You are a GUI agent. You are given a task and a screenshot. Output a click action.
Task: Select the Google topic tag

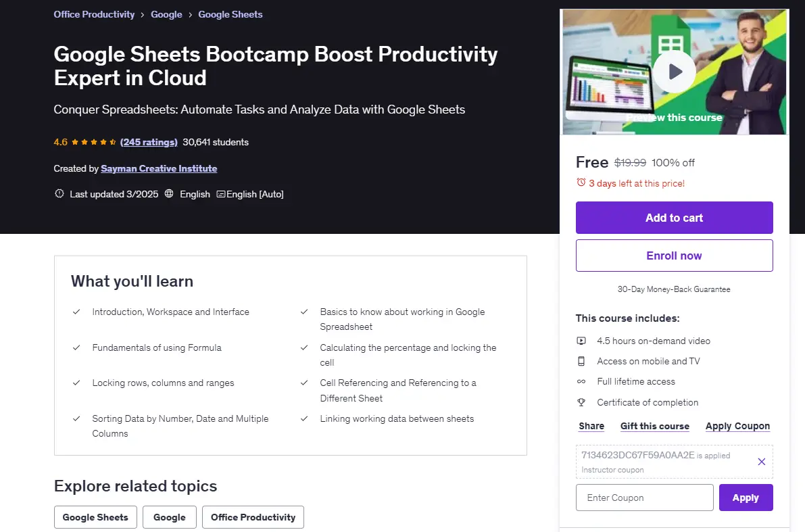click(170, 517)
